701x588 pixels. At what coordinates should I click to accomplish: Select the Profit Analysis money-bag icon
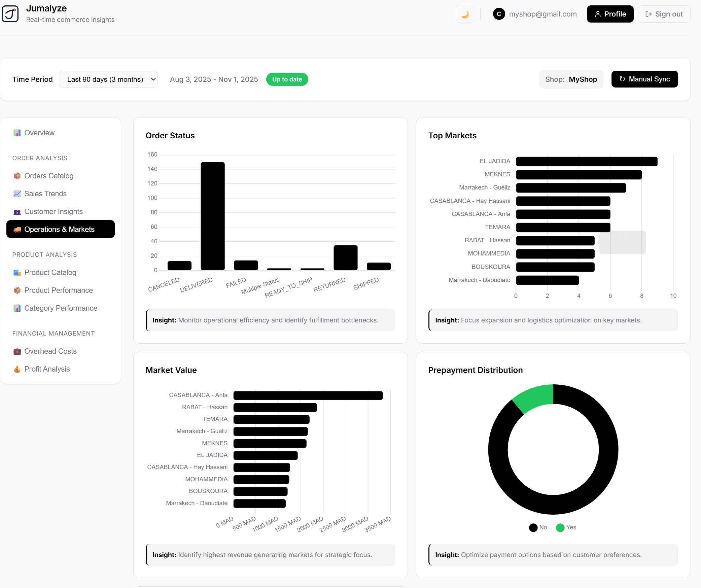[17, 369]
